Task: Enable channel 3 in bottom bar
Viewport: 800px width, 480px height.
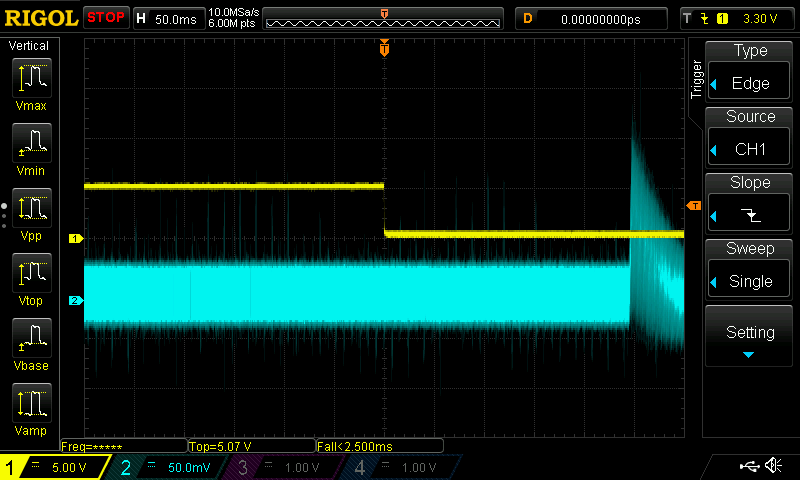Action: click(286, 467)
